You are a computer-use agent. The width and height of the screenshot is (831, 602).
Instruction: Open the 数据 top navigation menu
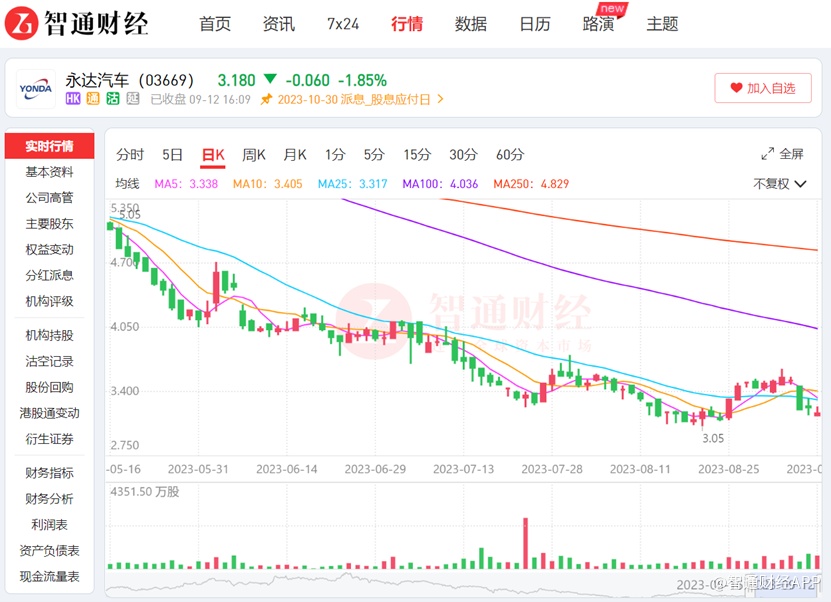tap(471, 24)
